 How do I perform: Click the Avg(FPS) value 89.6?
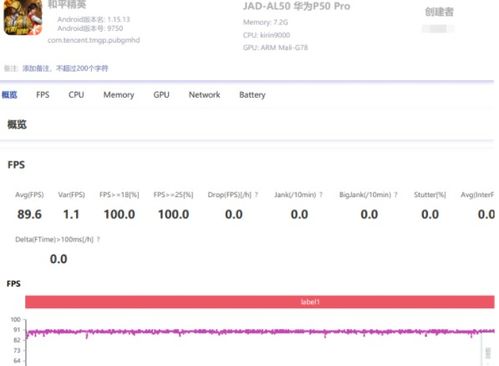pyautogui.click(x=29, y=214)
